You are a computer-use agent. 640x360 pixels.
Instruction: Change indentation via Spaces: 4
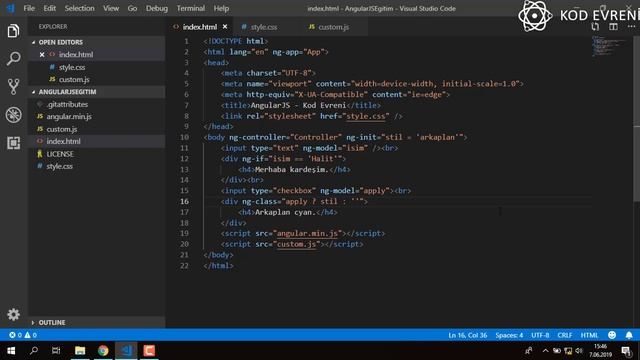coord(509,335)
